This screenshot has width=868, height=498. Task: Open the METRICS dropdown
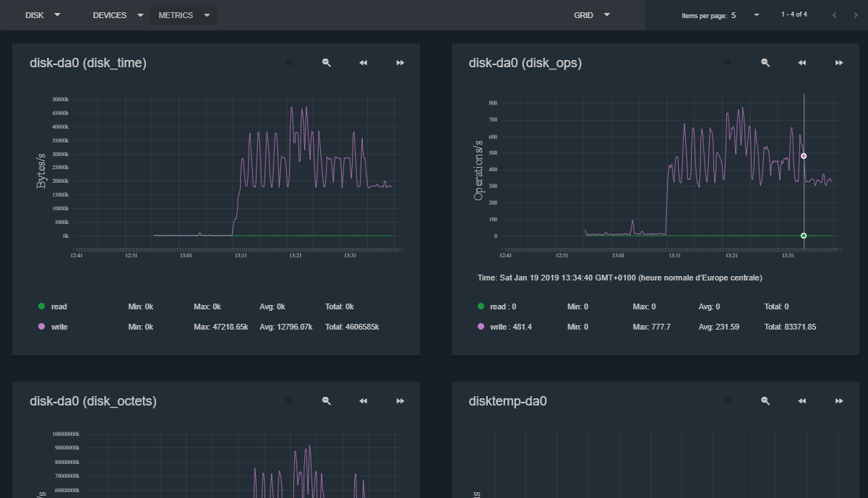coord(184,15)
